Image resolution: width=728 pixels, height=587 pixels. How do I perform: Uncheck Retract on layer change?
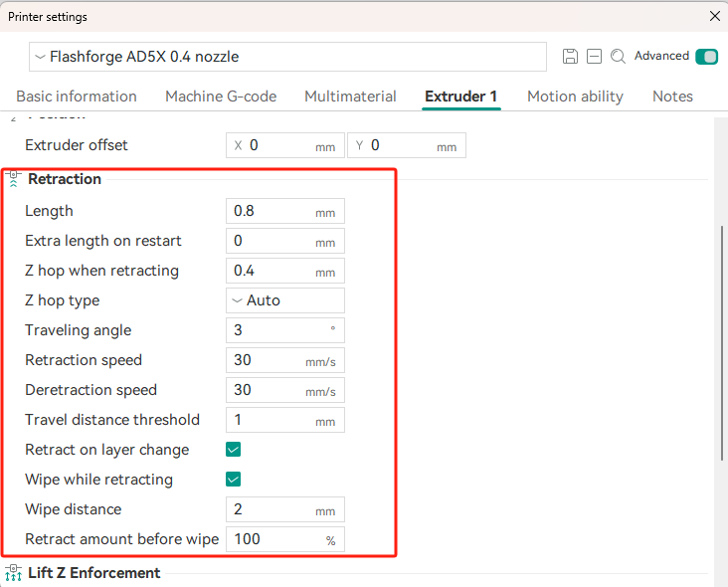coord(233,450)
